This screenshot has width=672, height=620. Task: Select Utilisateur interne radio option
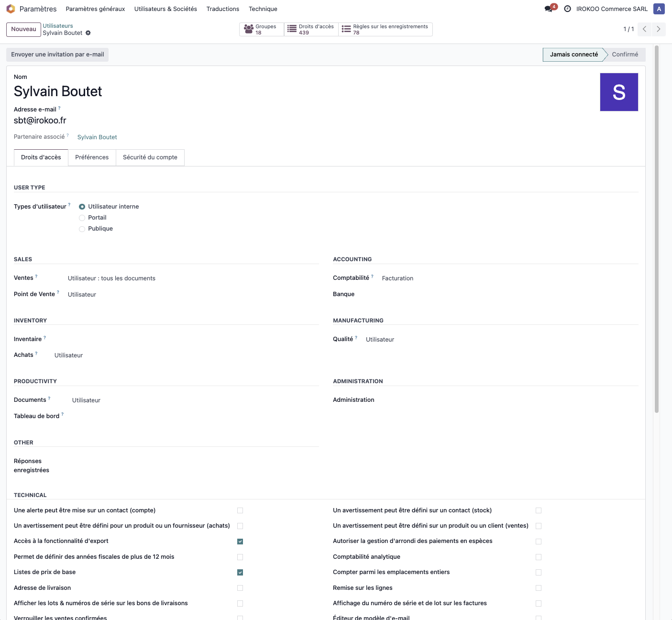(x=82, y=207)
